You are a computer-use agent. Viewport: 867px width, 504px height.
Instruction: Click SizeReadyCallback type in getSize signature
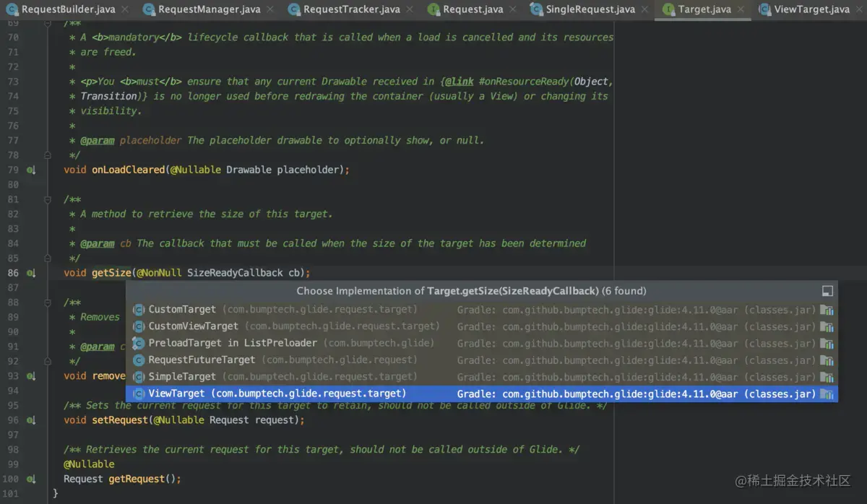coord(235,273)
